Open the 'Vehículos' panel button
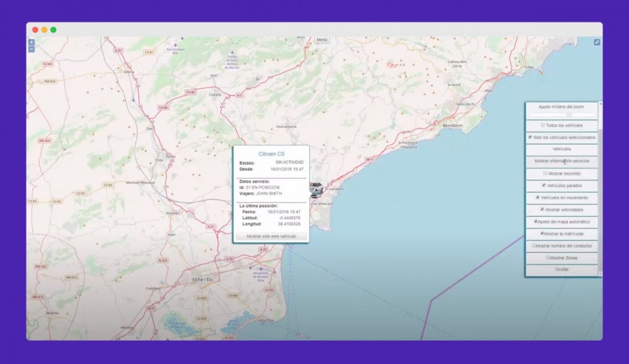 click(562, 149)
